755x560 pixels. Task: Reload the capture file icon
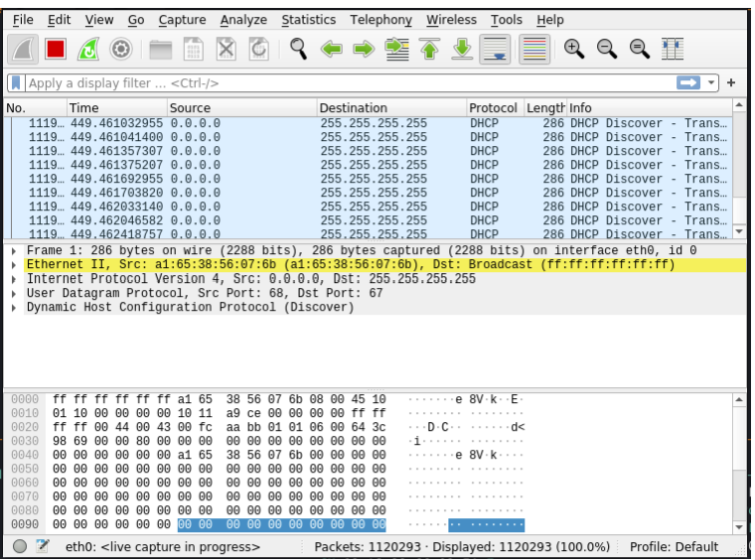tap(259, 49)
